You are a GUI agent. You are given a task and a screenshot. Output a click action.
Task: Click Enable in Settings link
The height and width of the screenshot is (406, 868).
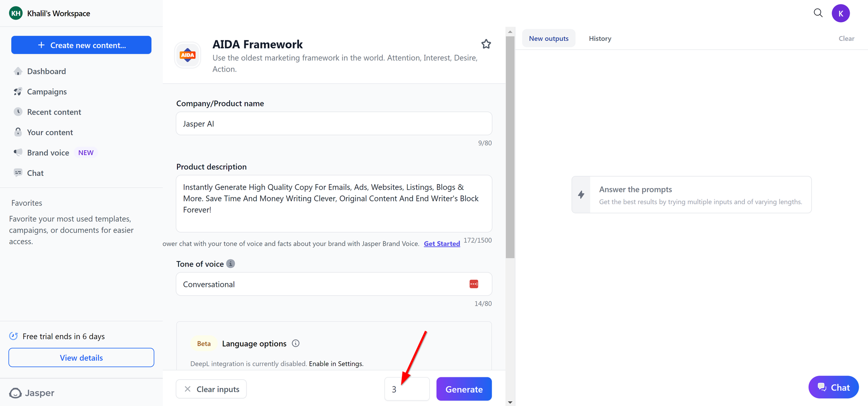coord(336,364)
